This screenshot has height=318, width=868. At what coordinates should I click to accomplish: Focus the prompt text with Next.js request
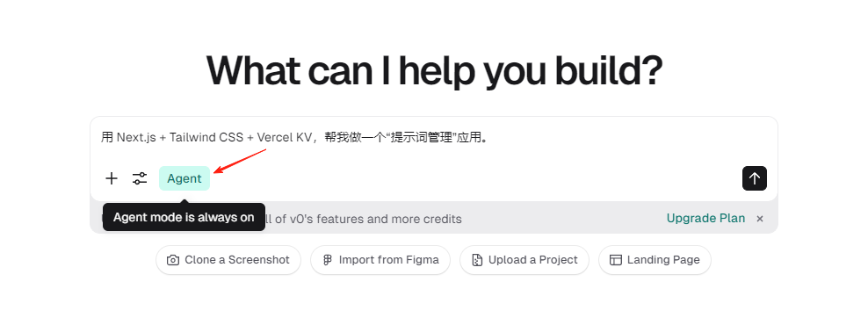pyautogui.click(x=295, y=137)
